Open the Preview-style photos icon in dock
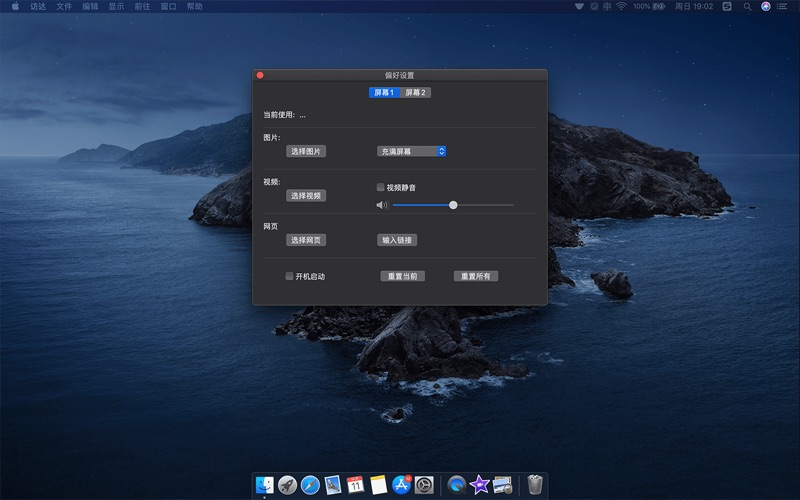Viewport: 800px width, 500px height. (x=503, y=485)
